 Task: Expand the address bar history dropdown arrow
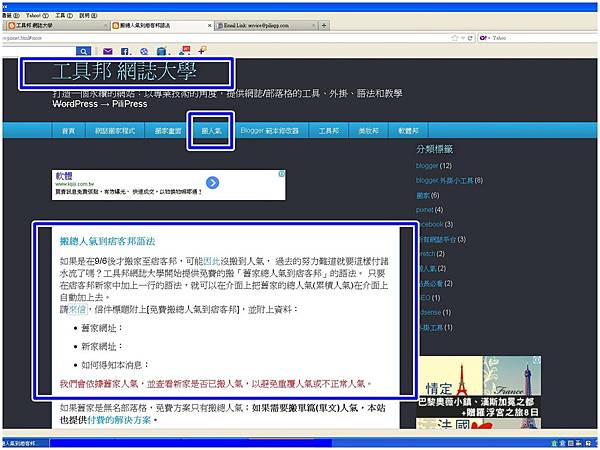[463, 38]
